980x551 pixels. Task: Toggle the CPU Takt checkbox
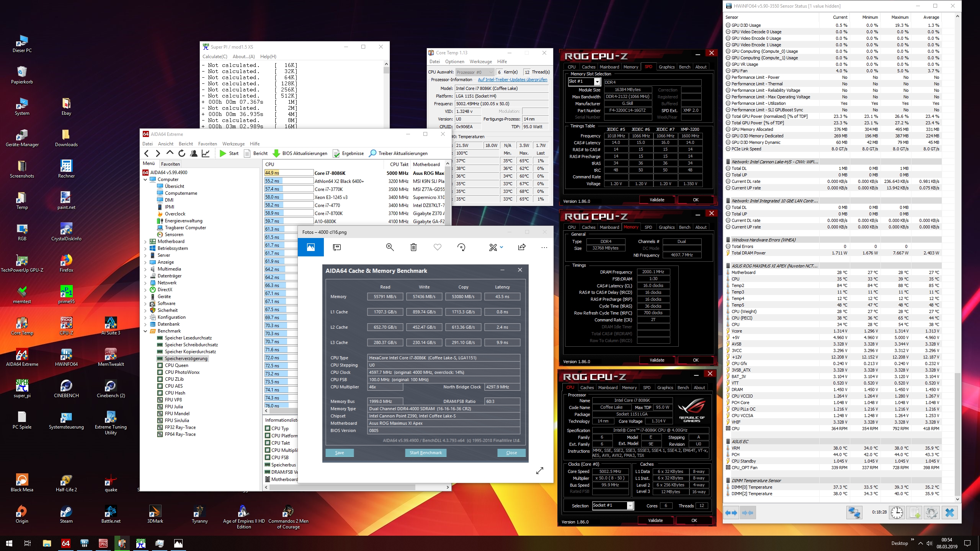point(268,443)
